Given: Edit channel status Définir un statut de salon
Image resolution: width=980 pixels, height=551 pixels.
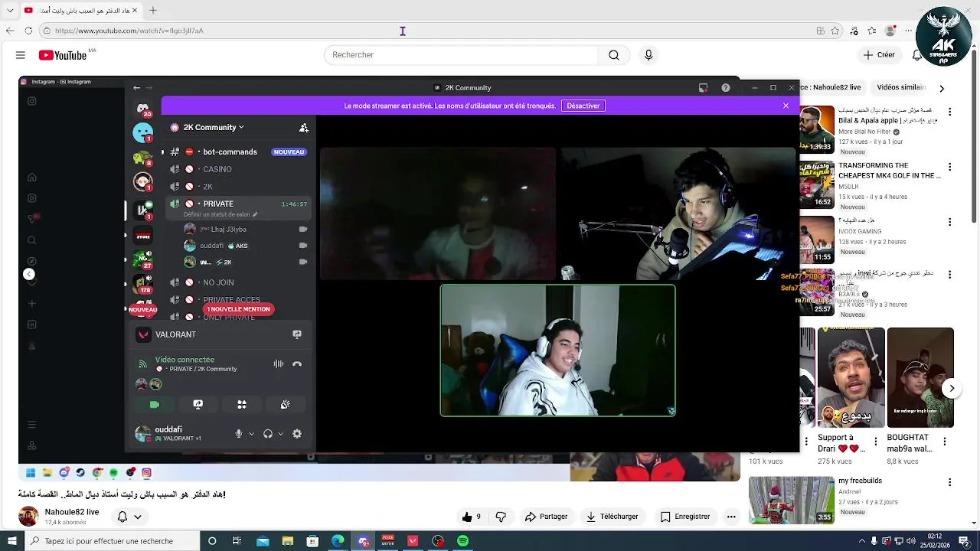Looking at the screenshot, I should (x=220, y=215).
